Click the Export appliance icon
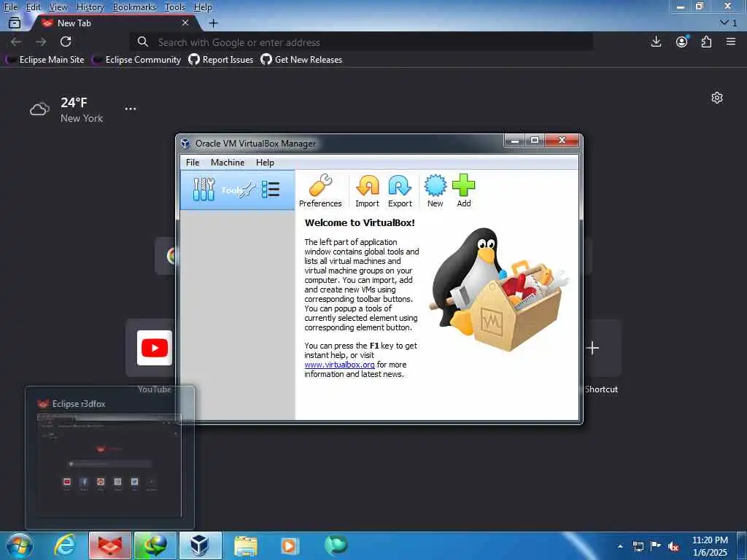 point(400,191)
